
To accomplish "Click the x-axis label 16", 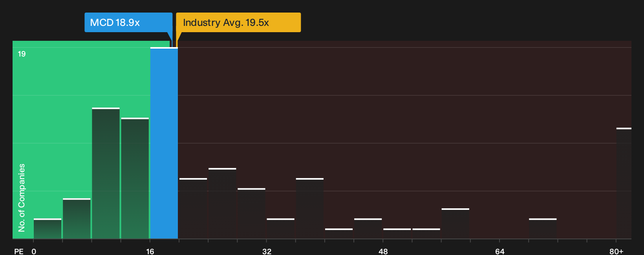I will coord(150,251).
